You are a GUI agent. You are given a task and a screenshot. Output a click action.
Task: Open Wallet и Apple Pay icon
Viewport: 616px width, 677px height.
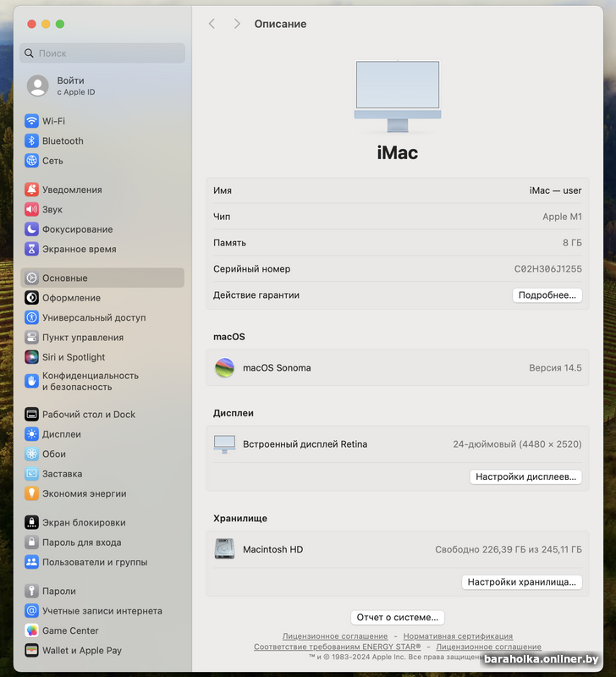coord(31,650)
